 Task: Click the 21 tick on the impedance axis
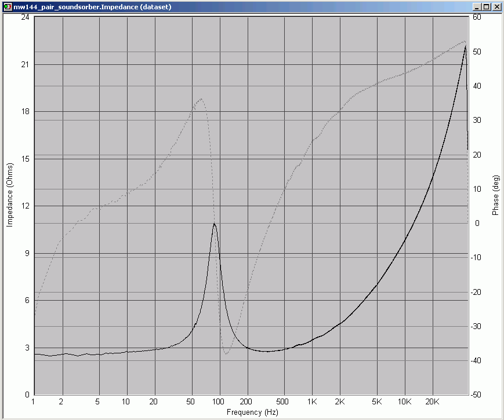[25, 64]
